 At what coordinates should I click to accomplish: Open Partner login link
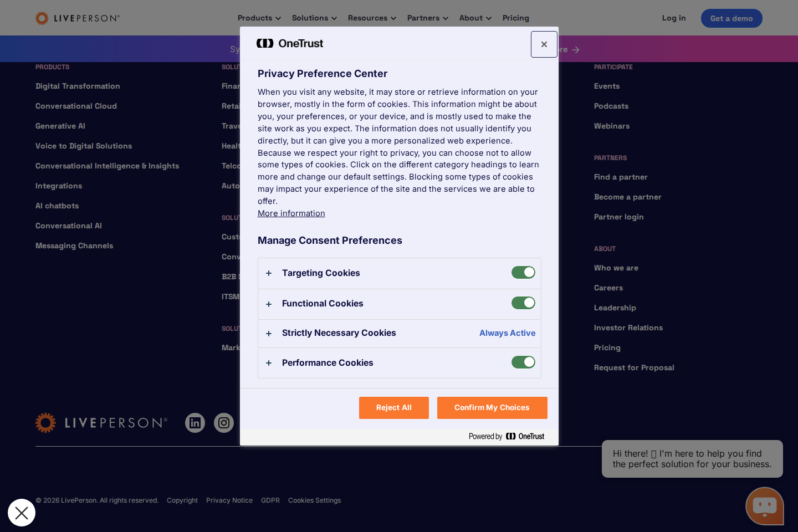(619, 217)
